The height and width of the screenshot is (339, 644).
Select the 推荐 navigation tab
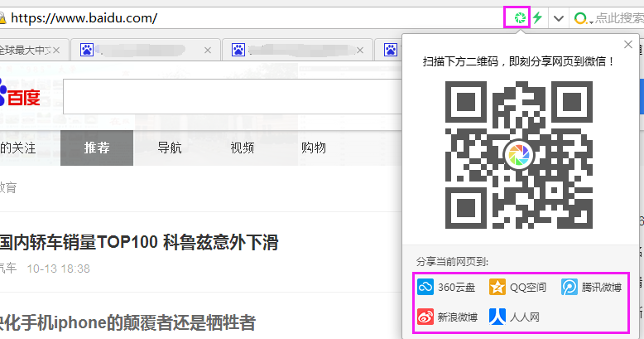pyautogui.click(x=97, y=148)
